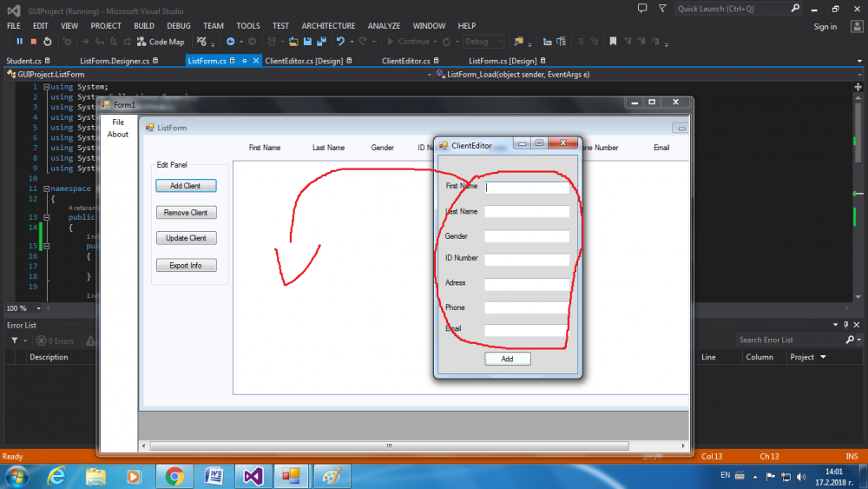Open the document tabs overflow dropdown
The width and height of the screenshot is (868, 489).
coord(859,61)
